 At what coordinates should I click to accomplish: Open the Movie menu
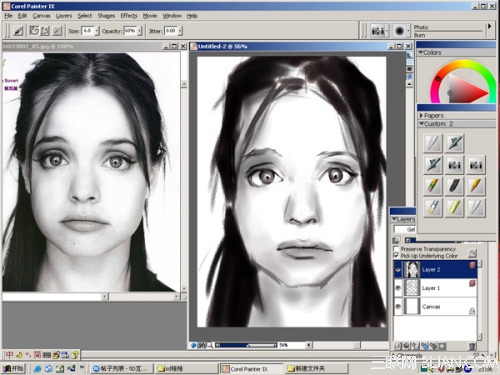(150, 16)
